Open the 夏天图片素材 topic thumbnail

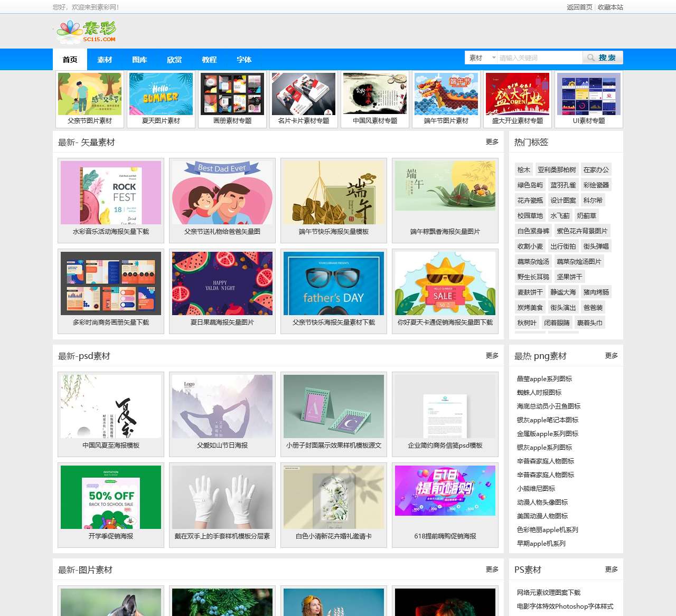point(161,94)
